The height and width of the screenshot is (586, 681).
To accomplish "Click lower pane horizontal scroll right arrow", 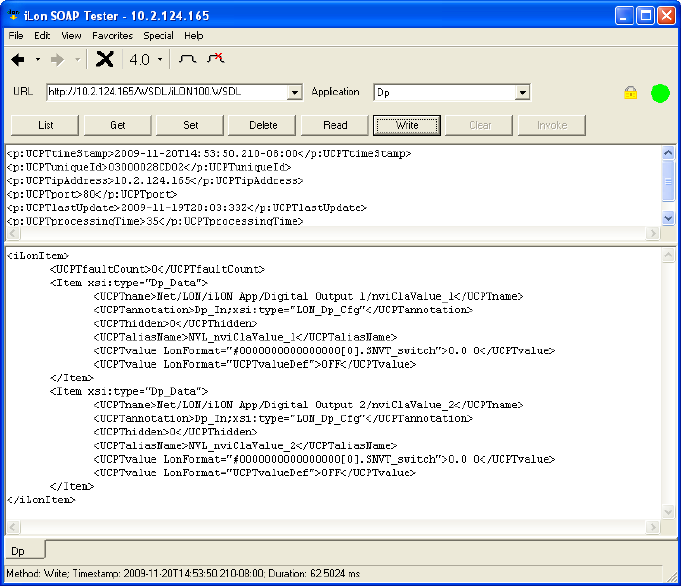I will click(x=652, y=527).
